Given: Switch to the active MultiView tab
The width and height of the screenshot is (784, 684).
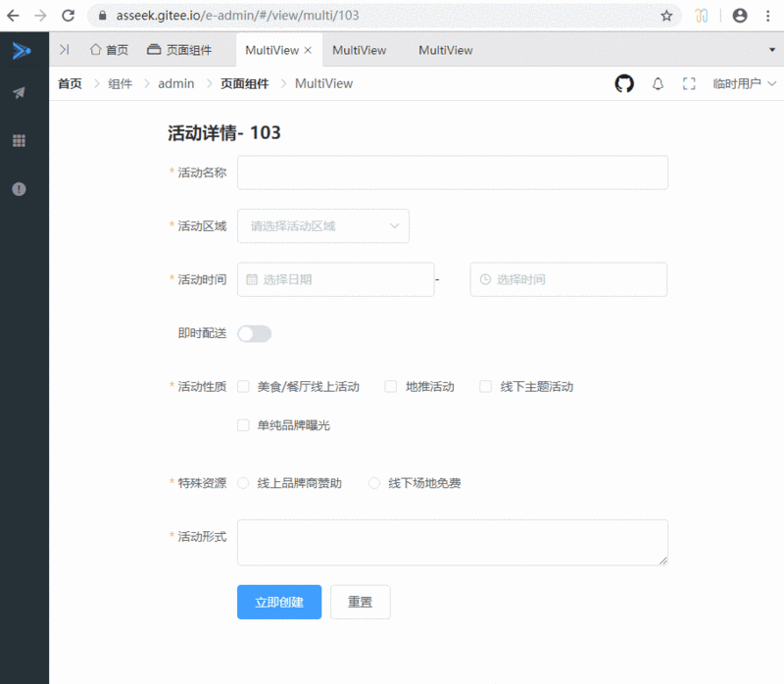Looking at the screenshot, I should point(272,50).
